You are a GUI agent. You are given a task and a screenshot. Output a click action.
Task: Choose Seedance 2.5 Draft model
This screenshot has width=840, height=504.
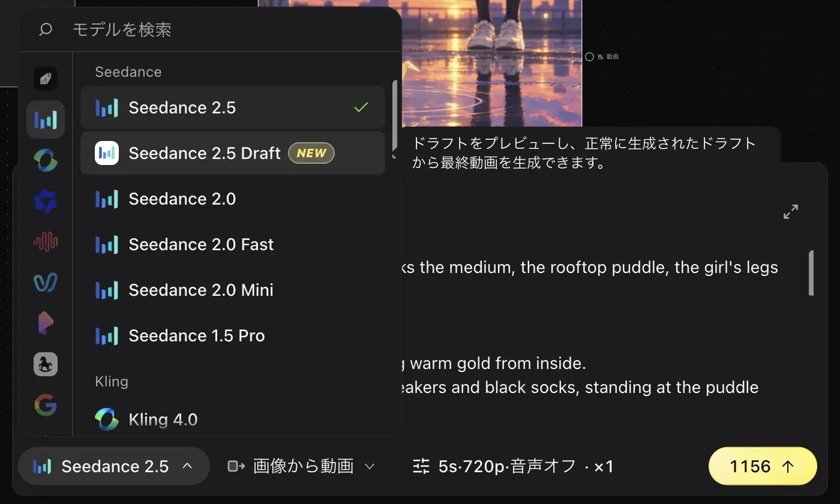(233, 153)
